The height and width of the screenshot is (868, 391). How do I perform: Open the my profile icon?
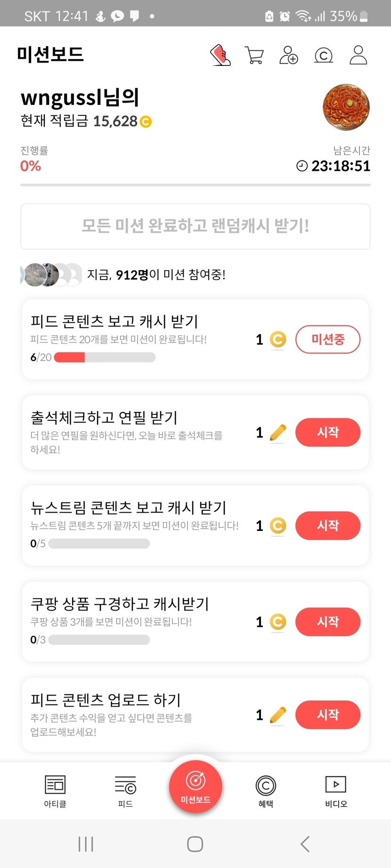tap(358, 55)
